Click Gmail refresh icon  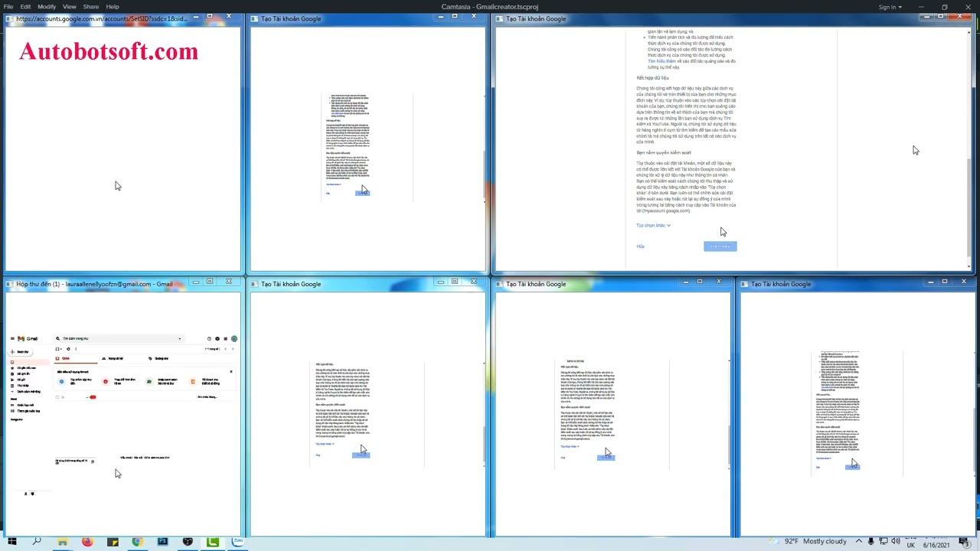pyautogui.click(x=68, y=349)
